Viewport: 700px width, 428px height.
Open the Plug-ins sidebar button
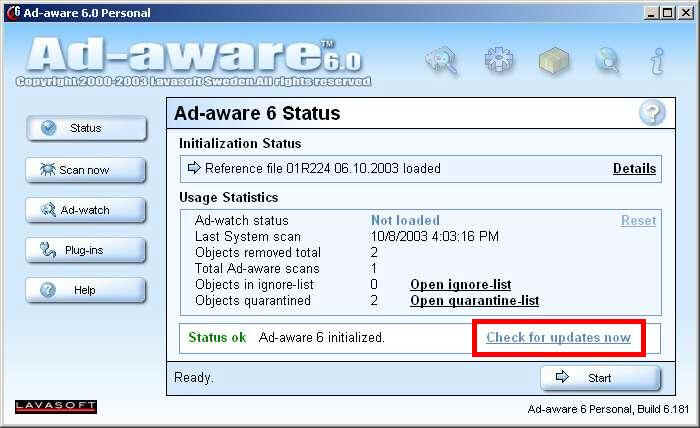coord(86,250)
